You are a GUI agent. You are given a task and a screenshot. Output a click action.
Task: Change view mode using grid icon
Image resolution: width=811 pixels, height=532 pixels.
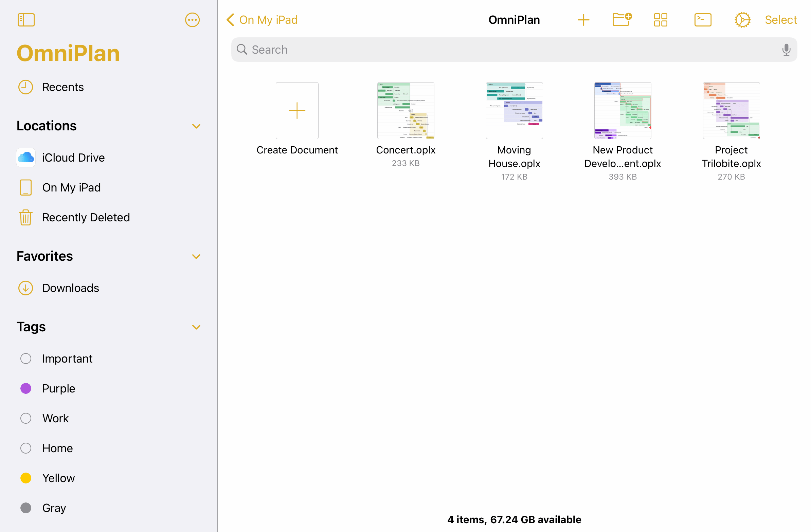click(661, 20)
